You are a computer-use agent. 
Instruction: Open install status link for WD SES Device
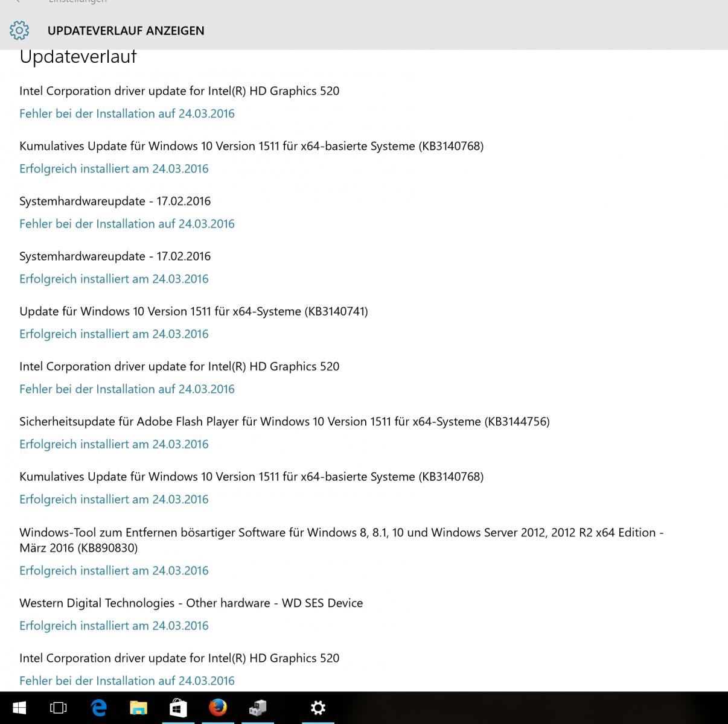coord(113,626)
